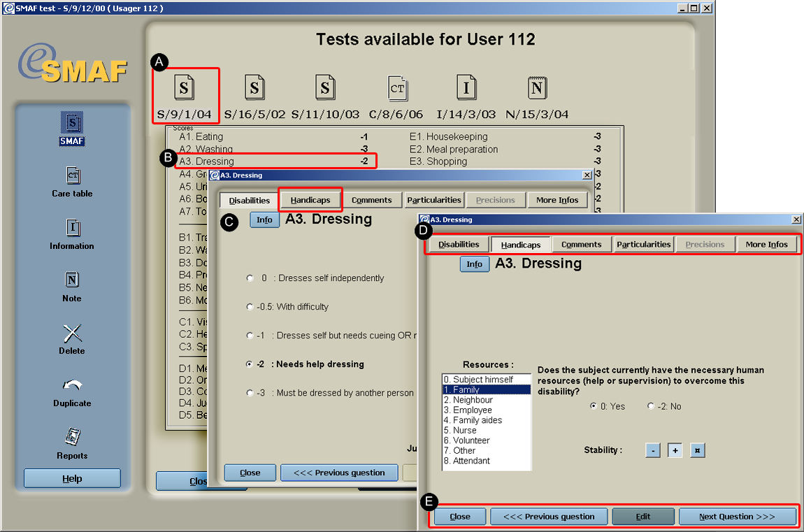The width and height of the screenshot is (804, 532).
Task: Open Comments tab in front Dressing window
Action: (x=582, y=245)
